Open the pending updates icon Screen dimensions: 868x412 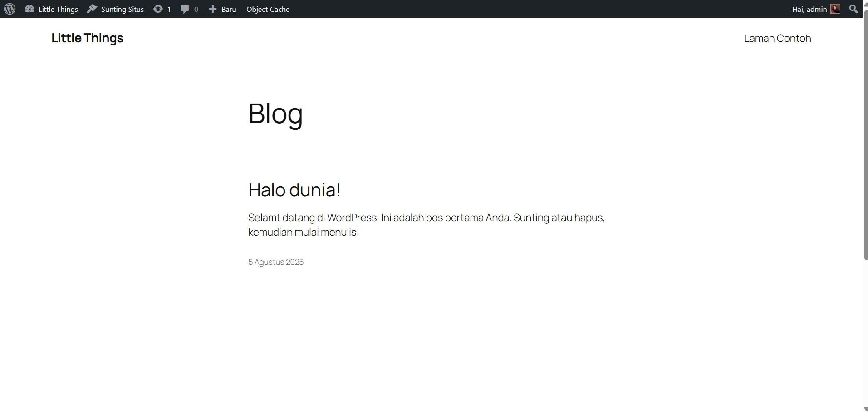pos(158,9)
